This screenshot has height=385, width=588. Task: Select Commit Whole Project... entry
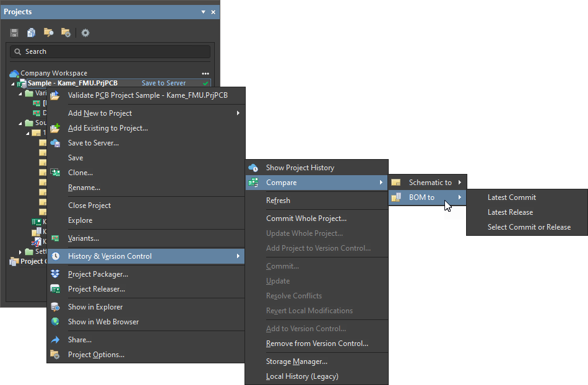click(306, 218)
